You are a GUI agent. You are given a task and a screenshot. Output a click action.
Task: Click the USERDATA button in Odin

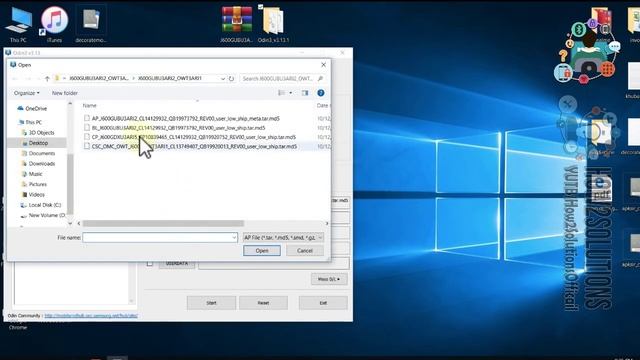coord(177,264)
